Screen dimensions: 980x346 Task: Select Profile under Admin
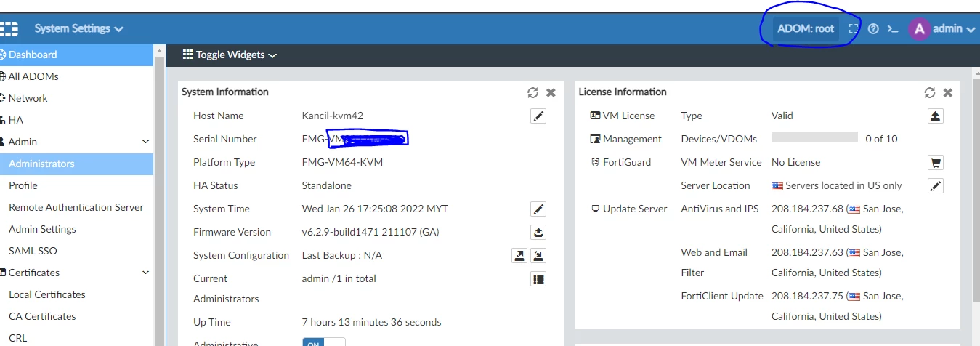coord(77,185)
